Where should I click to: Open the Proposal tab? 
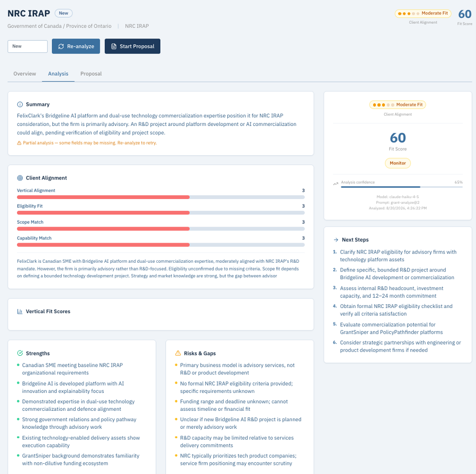[x=91, y=74]
